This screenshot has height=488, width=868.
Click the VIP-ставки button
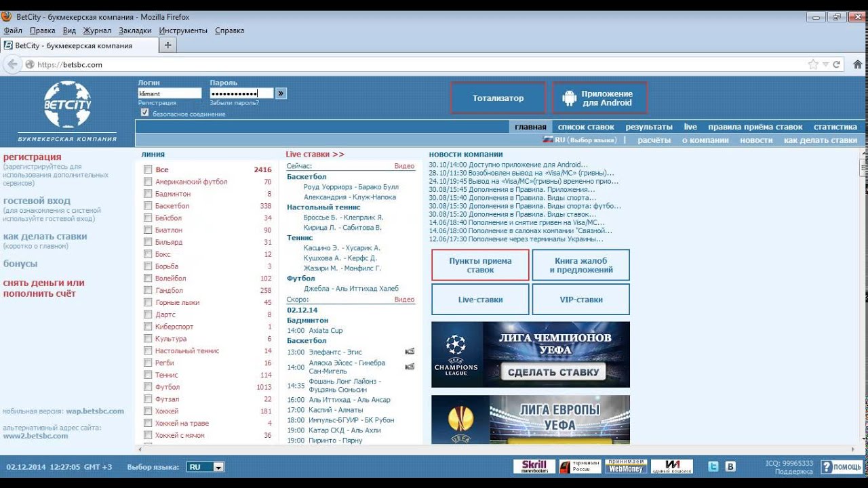click(x=581, y=300)
